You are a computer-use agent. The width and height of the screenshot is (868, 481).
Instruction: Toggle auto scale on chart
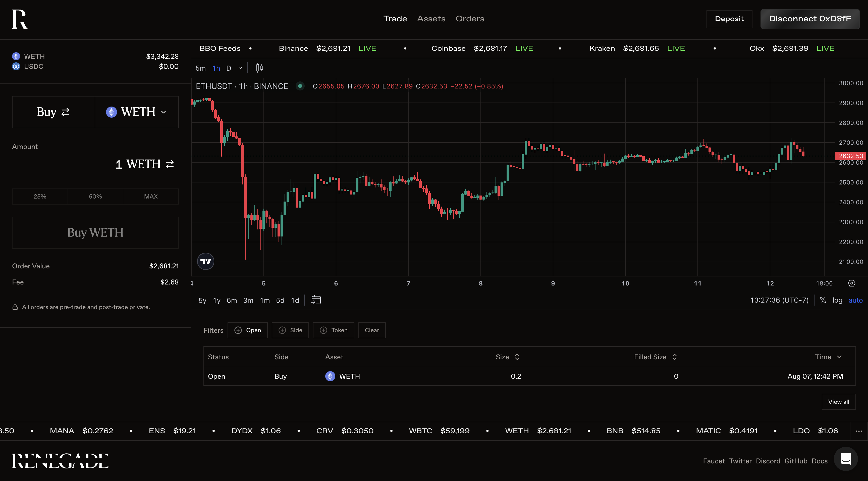[855, 300]
